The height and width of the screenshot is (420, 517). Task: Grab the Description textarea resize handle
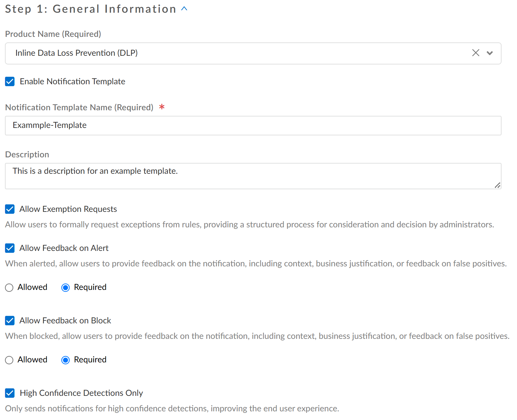coord(497,185)
